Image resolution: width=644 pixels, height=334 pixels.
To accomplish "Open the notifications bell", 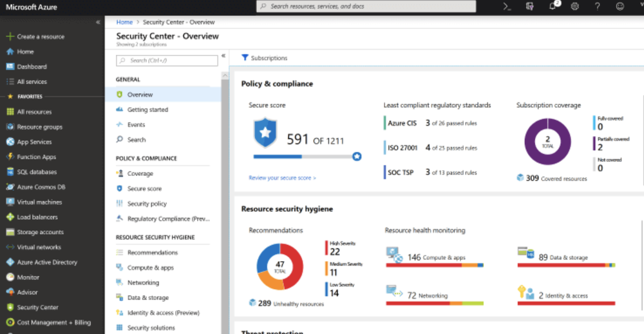I will pyautogui.click(x=553, y=6).
